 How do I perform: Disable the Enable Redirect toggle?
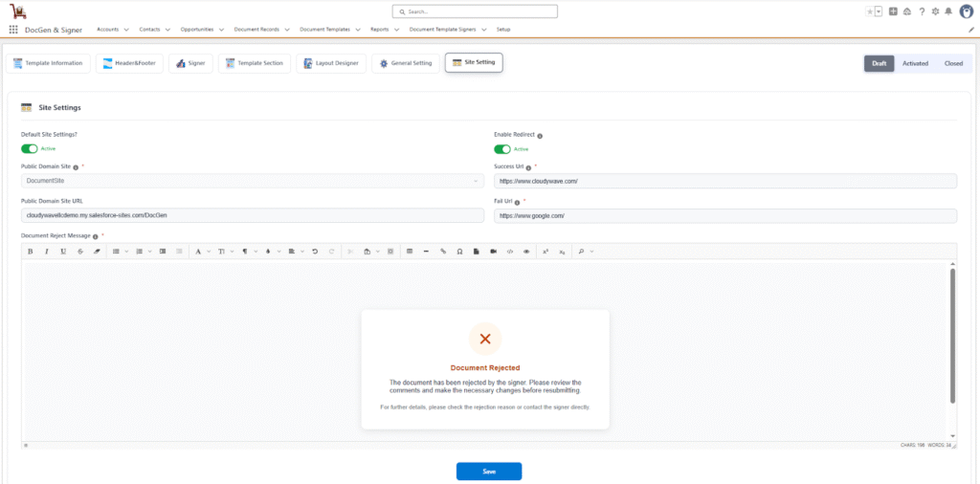[502, 148]
